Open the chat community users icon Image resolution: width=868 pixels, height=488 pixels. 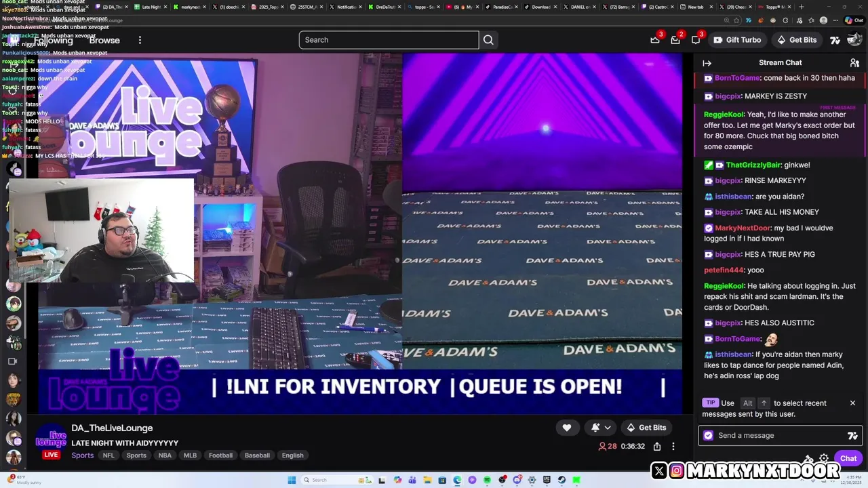(854, 63)
